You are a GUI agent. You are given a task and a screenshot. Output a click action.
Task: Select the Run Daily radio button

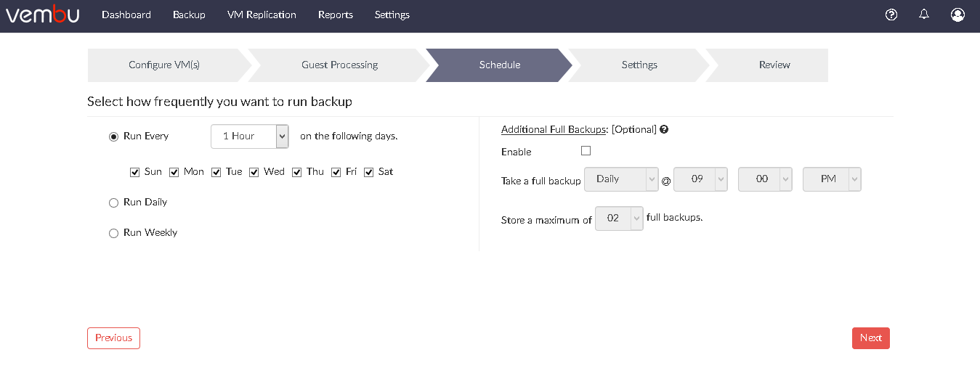coord(113,203)
